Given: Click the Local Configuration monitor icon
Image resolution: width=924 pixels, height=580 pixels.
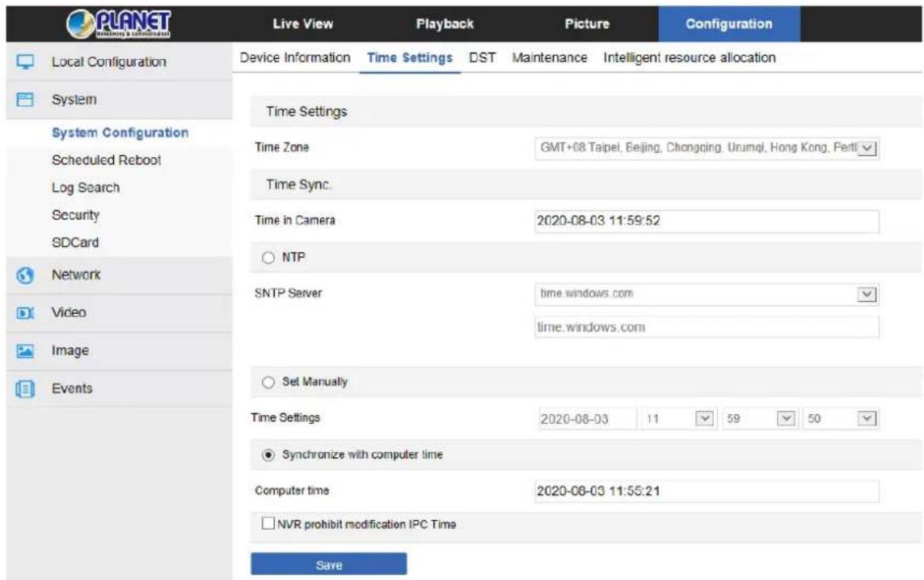Looking at the screenshot, I should click(x=25, y=61).
